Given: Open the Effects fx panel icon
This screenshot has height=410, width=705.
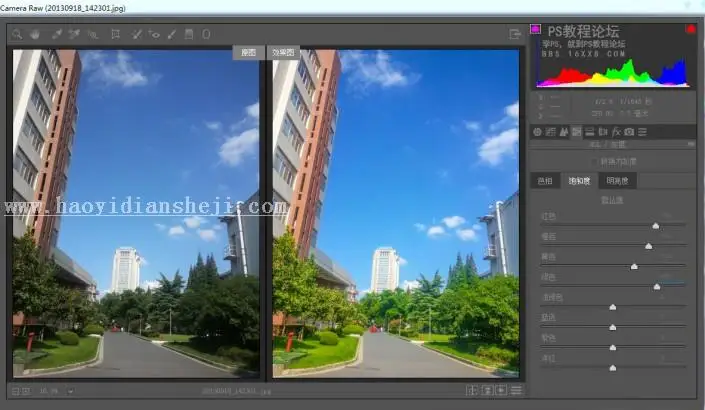Looking at the screenshot, I should (x=616, y=132).
